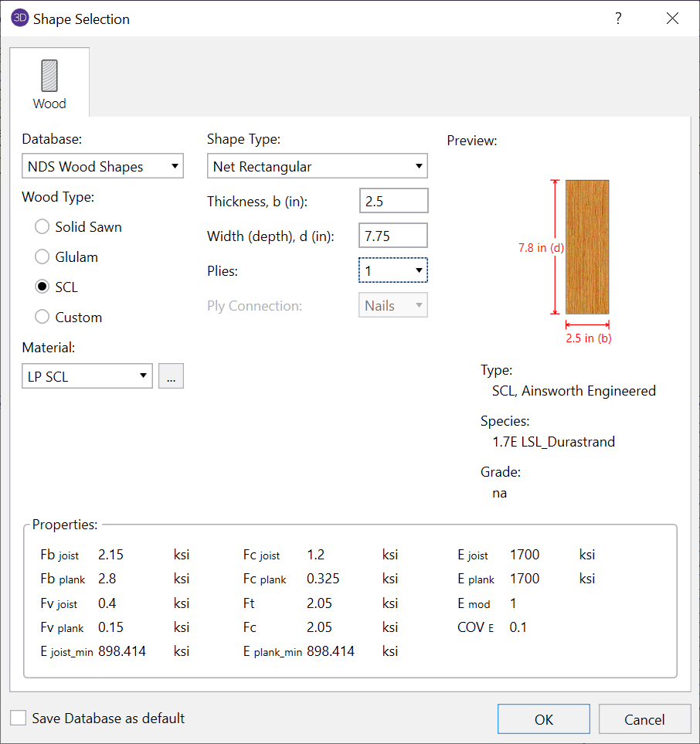This screenshot has width=700, height=744.
Task: Close the Shape Selection dialog
Action: point(672,19)
